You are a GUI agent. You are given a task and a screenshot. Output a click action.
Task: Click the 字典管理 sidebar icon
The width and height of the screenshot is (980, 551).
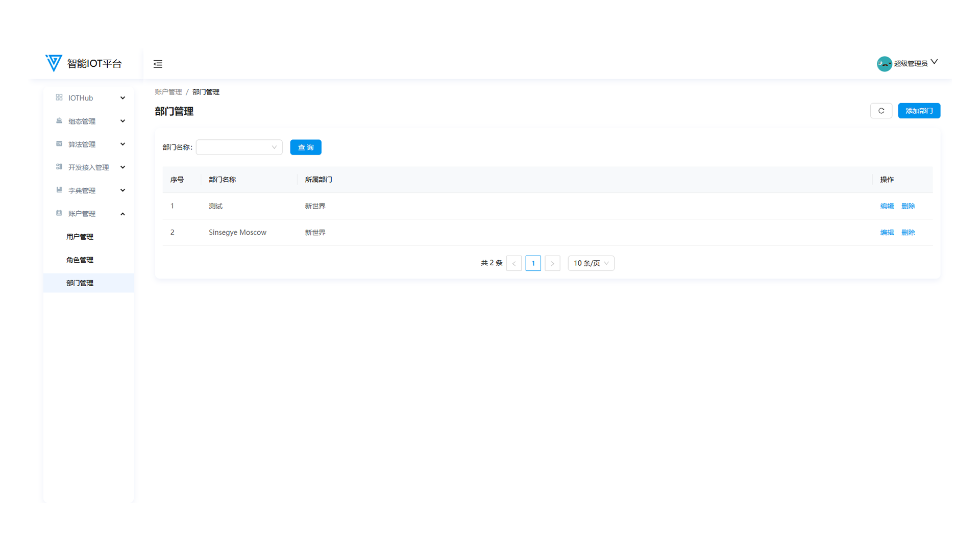[x=59, y=190]
